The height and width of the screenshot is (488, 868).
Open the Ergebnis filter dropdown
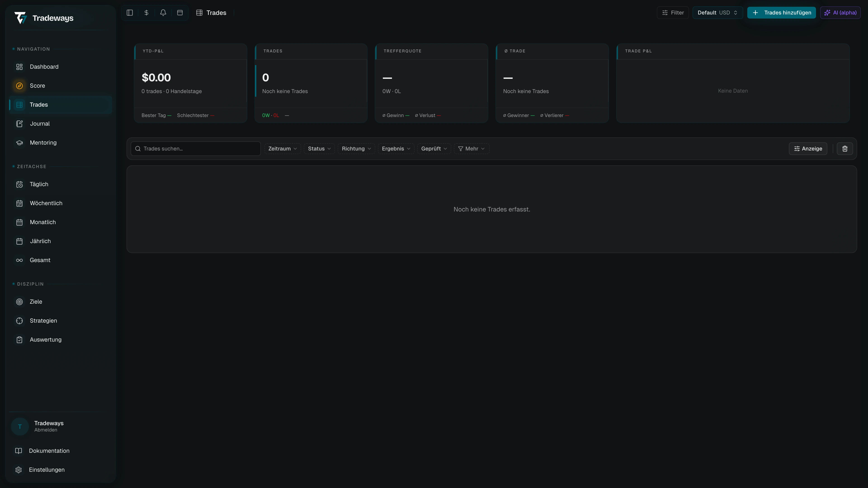coord(396,148)
